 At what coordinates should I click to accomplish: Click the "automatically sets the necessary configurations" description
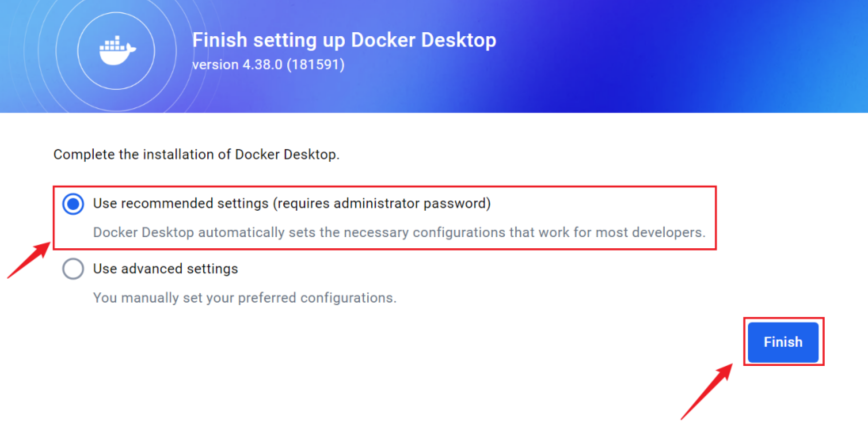click(x=399, y=232)
